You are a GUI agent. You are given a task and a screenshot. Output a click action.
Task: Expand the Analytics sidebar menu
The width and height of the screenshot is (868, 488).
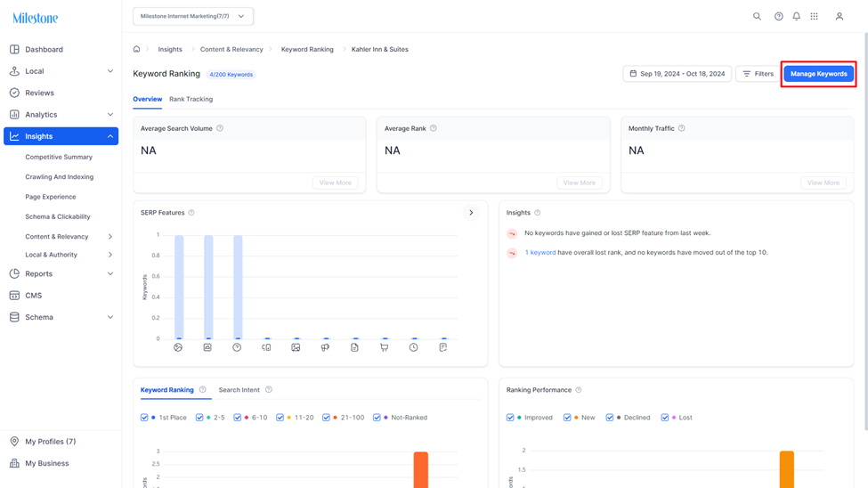pos(61,115)
